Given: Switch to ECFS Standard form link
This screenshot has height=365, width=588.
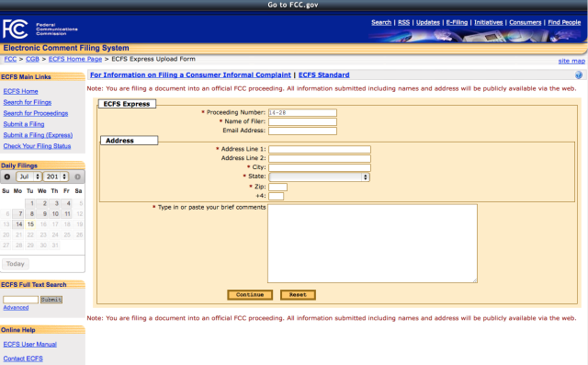Looking at the screenshot, I should (324, 75).
